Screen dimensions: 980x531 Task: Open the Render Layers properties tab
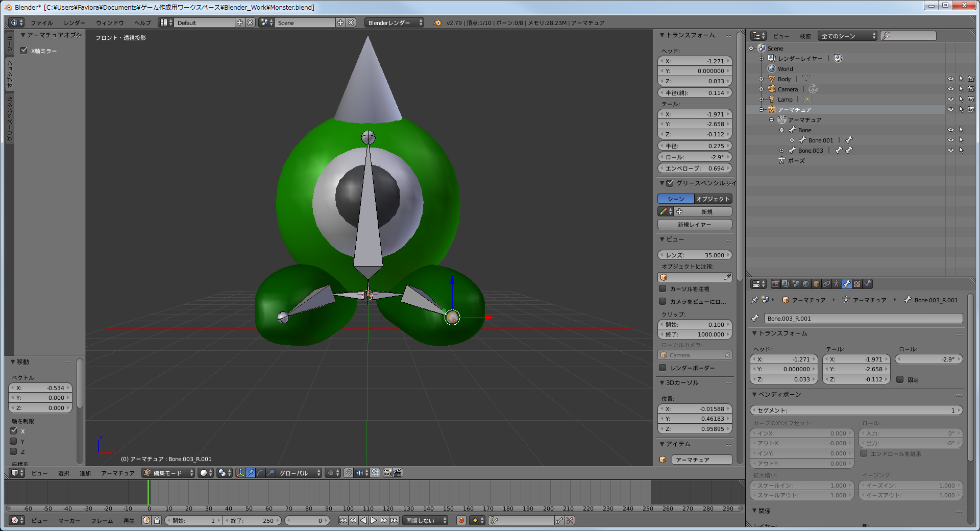point(786,284)
